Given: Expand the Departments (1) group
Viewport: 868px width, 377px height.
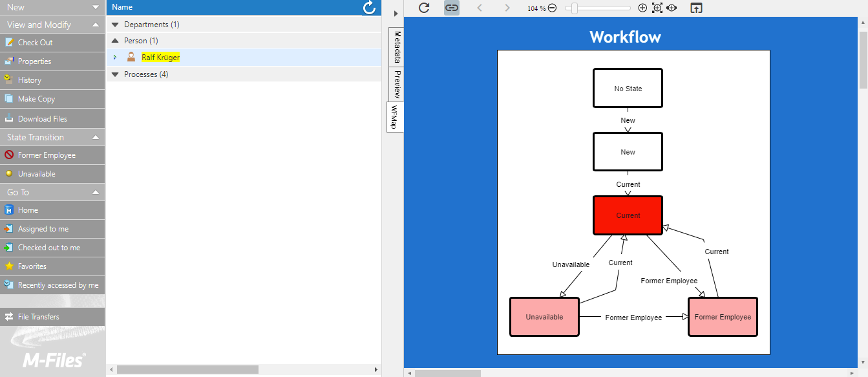Looking at the screenshot, I should point(116,25).
